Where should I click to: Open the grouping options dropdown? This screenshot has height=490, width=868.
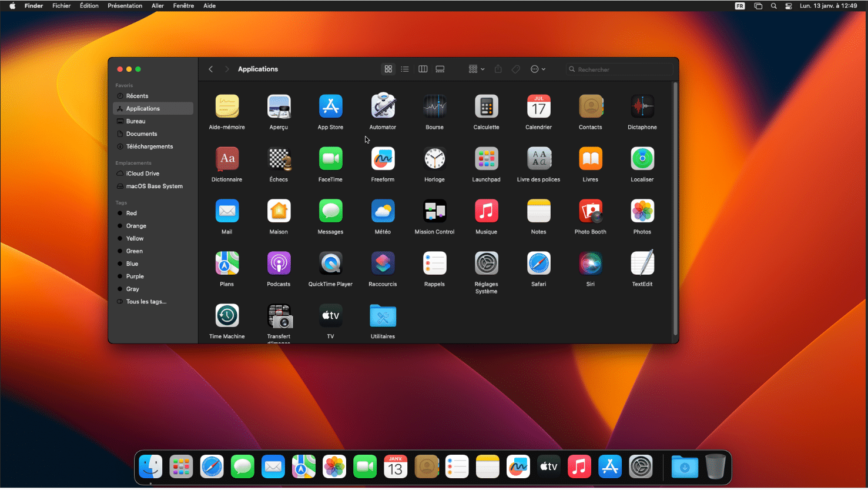475,69
